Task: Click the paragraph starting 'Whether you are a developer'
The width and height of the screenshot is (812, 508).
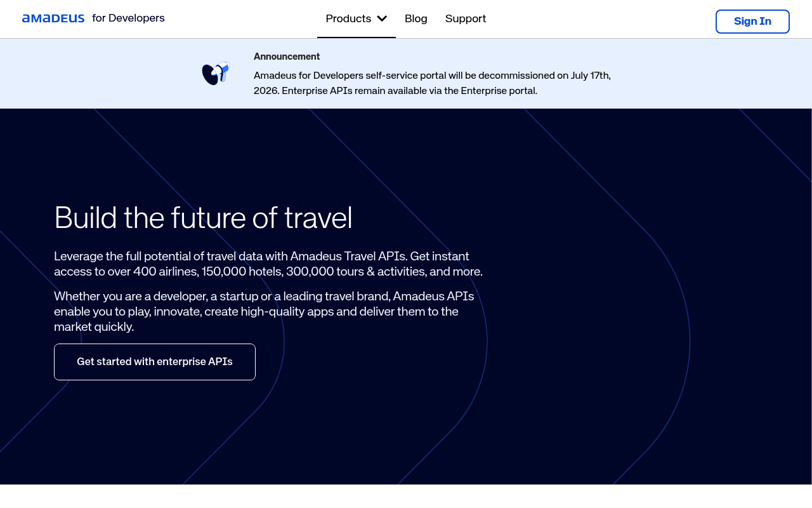Action: (x=264, y=312)
